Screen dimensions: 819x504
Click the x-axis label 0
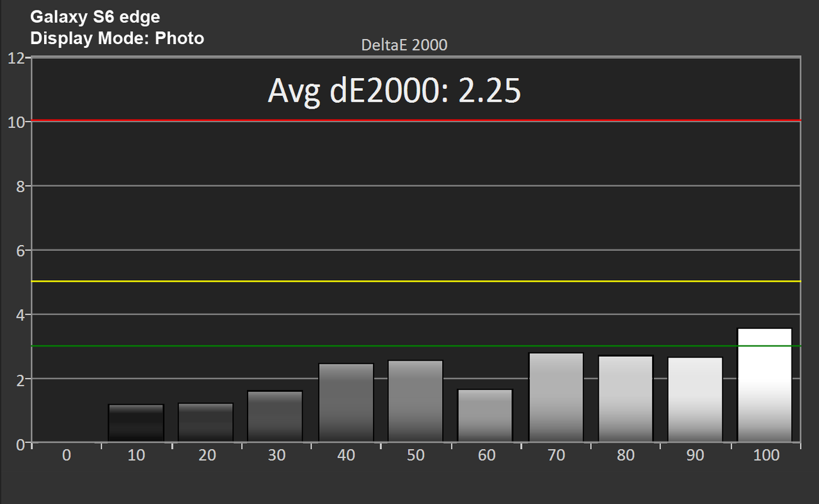tap(67, 455)
